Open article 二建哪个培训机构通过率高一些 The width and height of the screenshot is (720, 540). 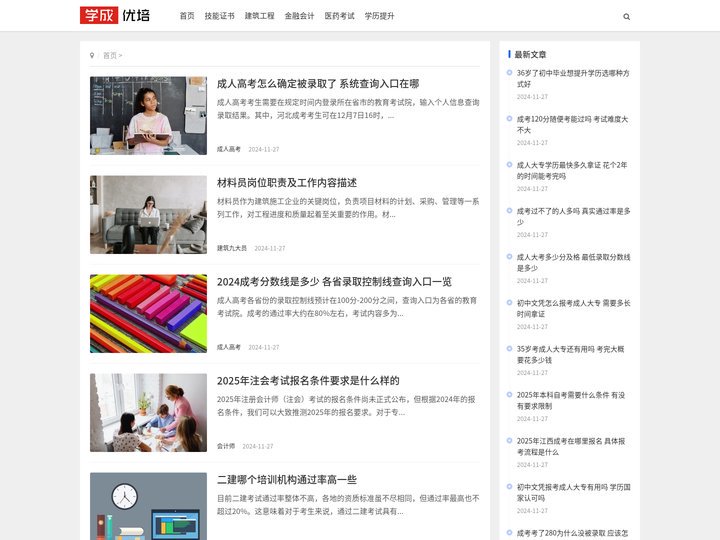[287, 480]
